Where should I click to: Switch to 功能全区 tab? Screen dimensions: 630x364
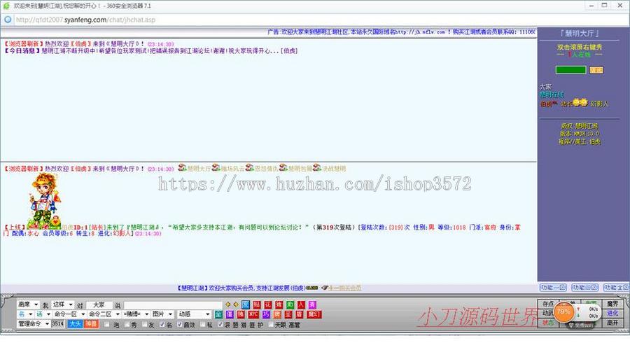point(616,288)
